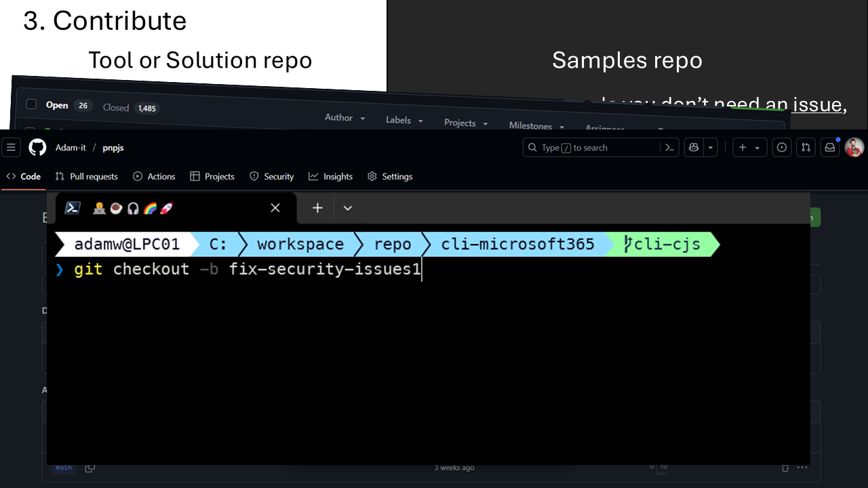Click the main branch label
868x488 pixels.
(x=64, y=468)
